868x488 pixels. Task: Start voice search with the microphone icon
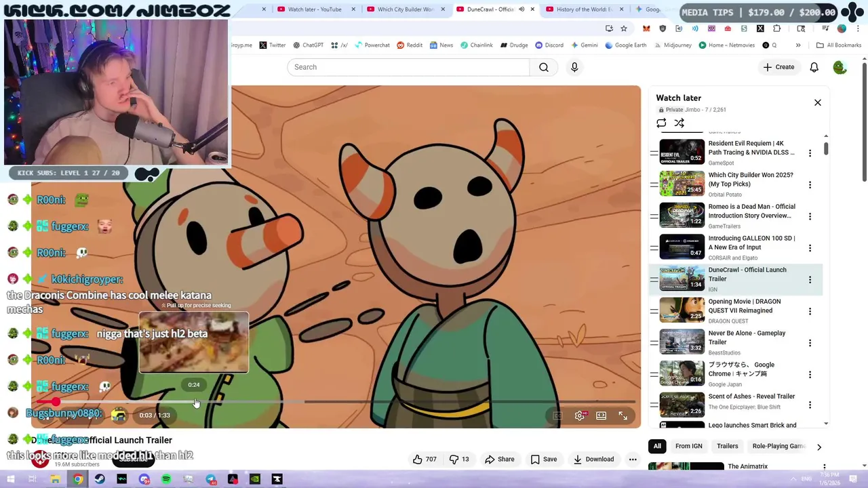(574, 67)
